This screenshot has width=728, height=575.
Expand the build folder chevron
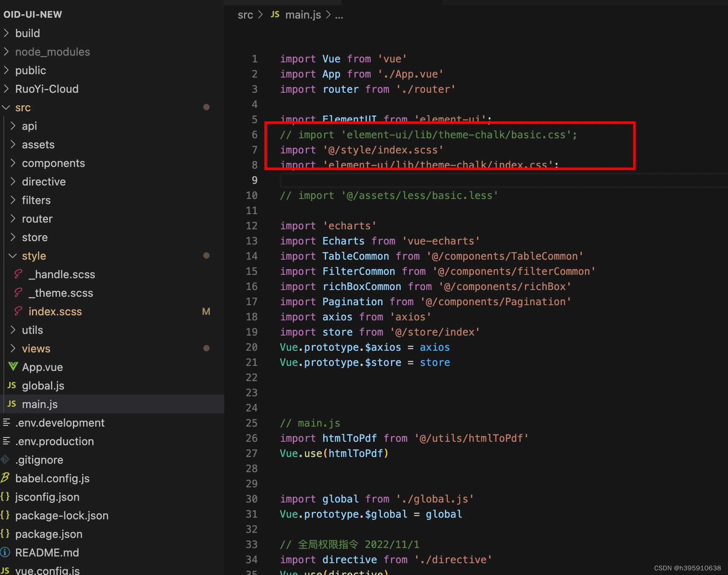tap(6, 33)
